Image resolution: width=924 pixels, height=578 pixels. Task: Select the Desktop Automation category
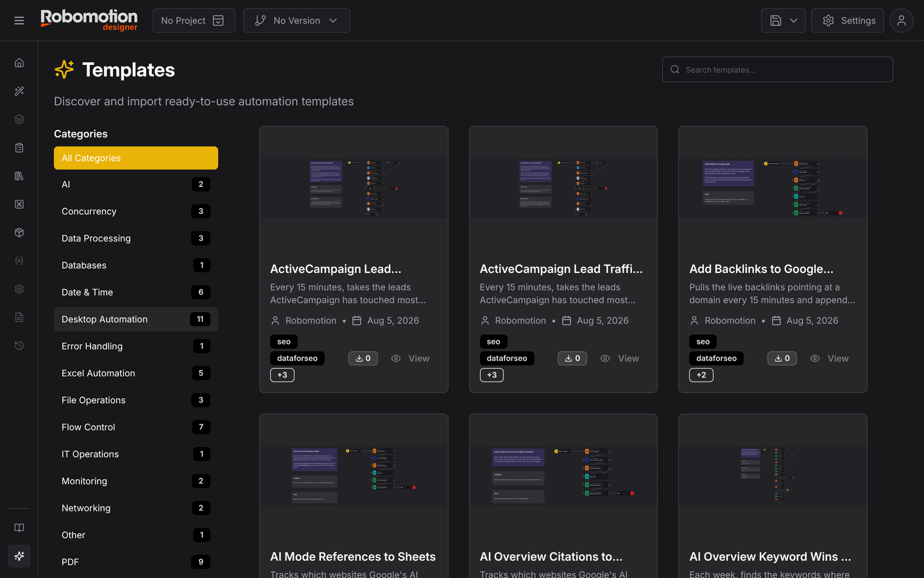(x=136, y=319)
